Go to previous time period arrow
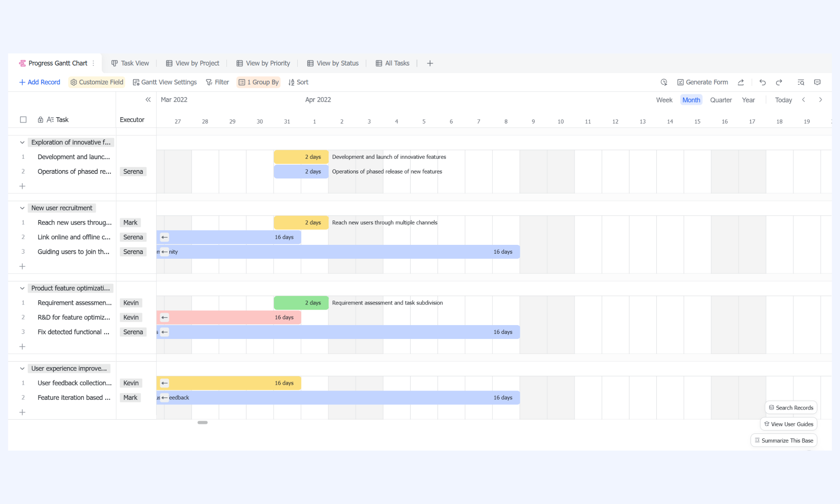 803,100
